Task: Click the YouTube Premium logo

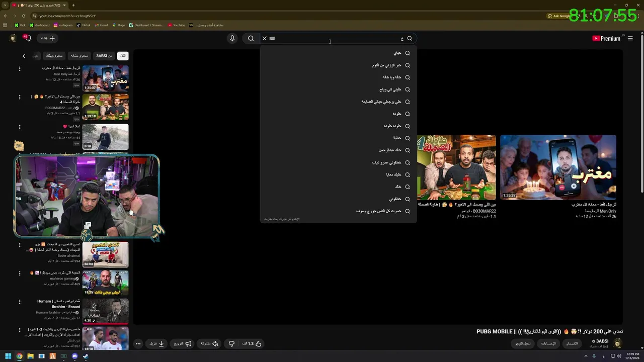Action: pyautogui.click(x=606, y=38)
